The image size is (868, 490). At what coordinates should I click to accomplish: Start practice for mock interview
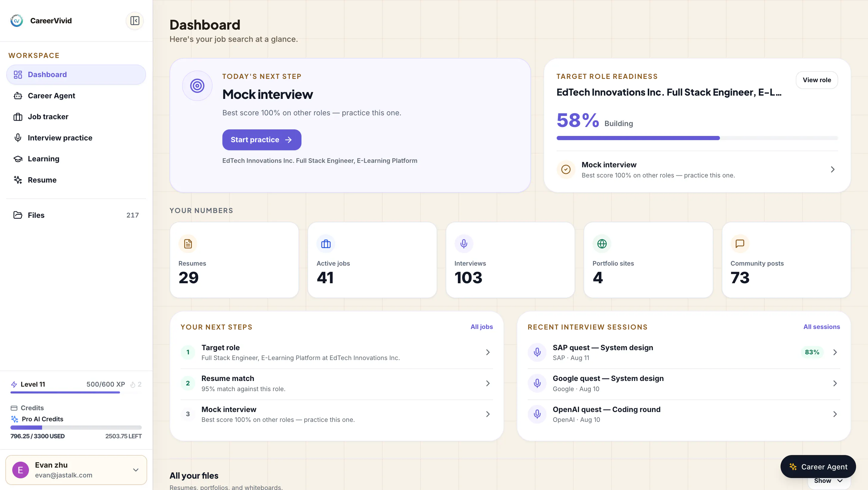click(261, 140)
